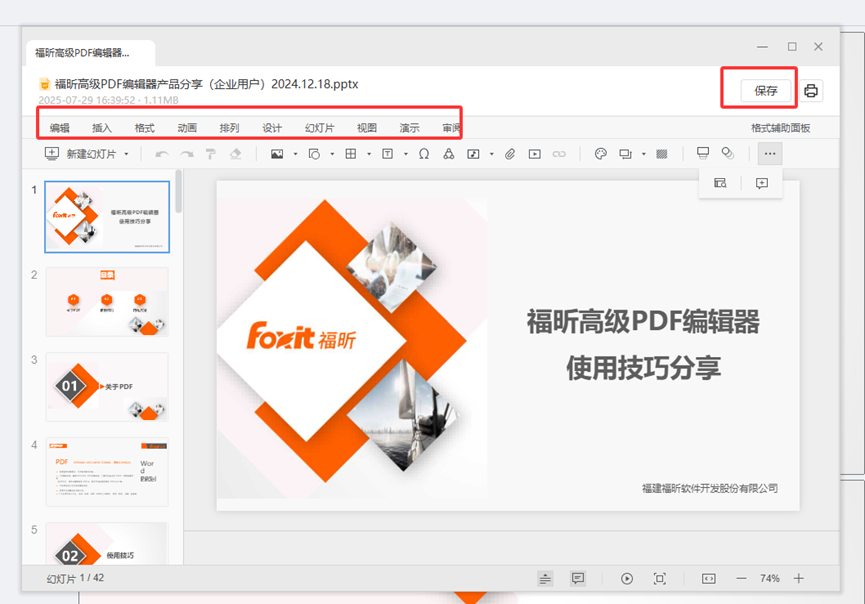Click the print icon beside 保存

pyautogui.click(x=811, y=91)
